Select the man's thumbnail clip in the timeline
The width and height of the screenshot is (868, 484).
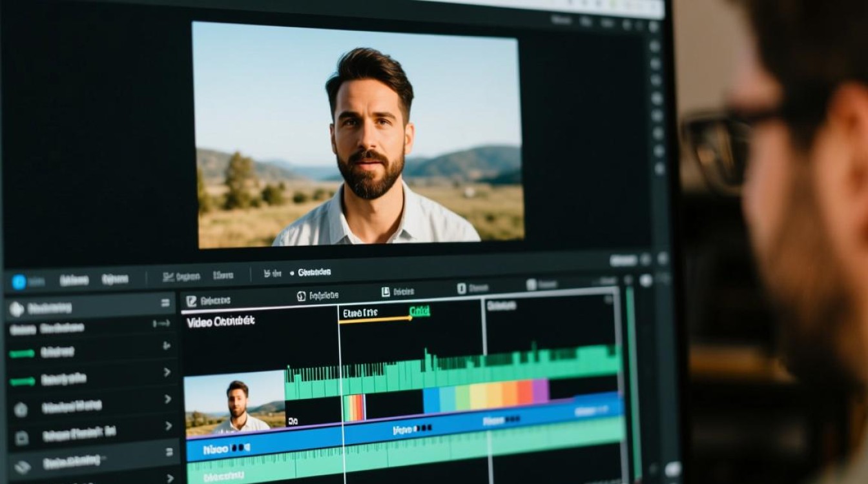234,404
